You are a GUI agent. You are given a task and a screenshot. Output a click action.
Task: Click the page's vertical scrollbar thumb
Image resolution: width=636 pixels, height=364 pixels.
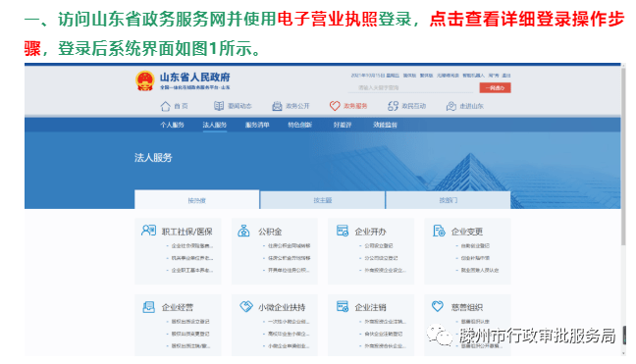click(x=623, y=156)
